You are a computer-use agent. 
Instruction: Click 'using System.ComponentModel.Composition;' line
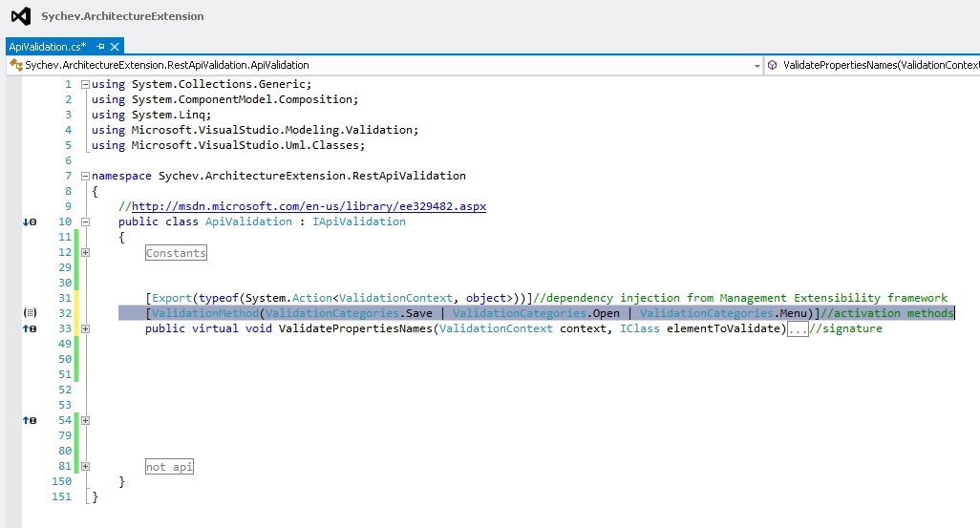click(225, 99)
